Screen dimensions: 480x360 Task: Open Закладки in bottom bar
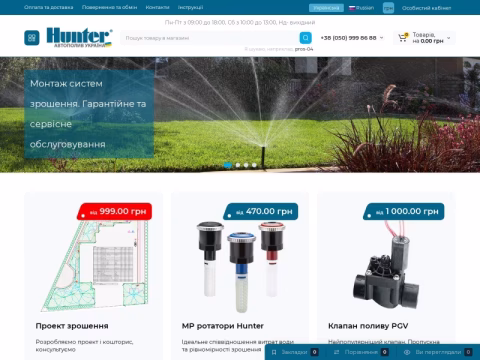click(x=295, y=352)
